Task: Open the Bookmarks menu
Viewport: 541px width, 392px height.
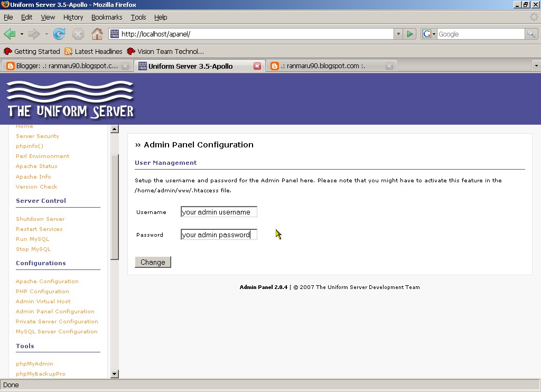Action: pyautogui.click(x=107, y=17)
